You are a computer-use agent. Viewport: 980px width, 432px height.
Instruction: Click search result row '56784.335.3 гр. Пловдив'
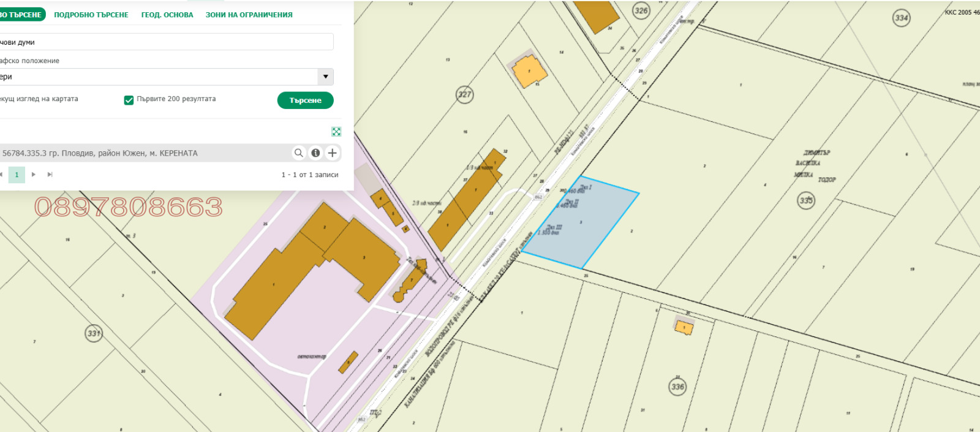(x=123, y=153)
